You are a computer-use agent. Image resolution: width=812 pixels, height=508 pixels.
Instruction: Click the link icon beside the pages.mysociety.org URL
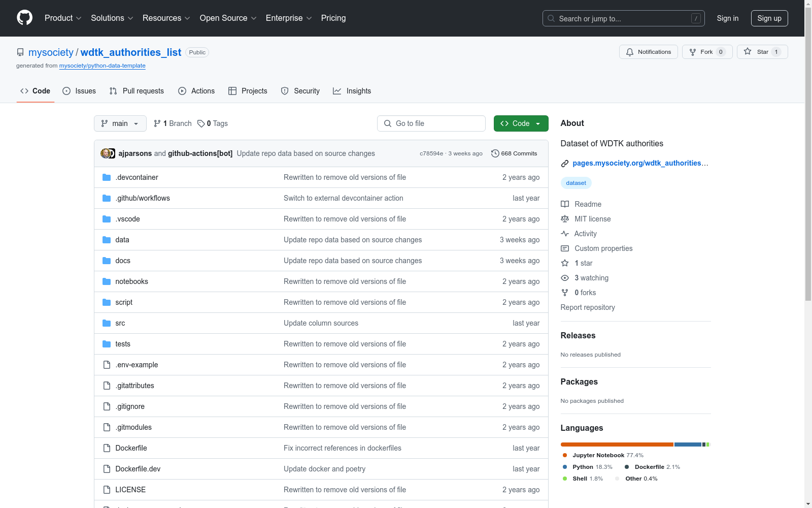click(565, 164)
